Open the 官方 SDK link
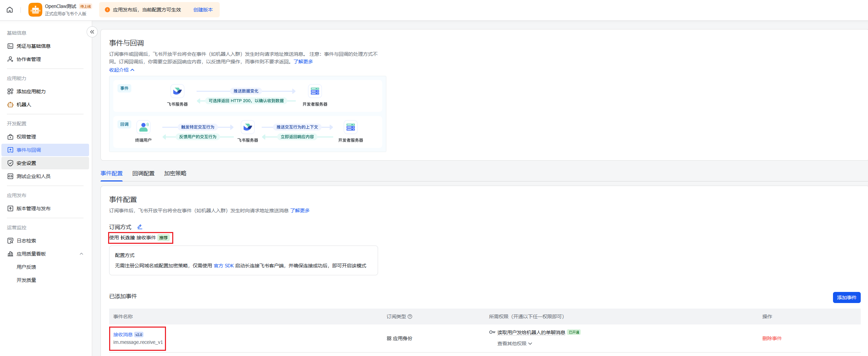Screen dimensions: 868x356 [x=223, y=266]
